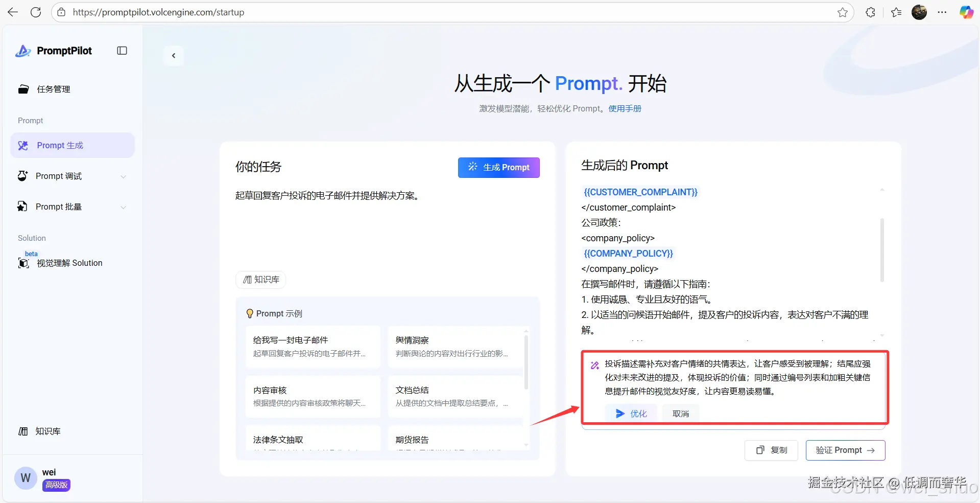Click the wei avatar icon
The image size is (980, 503).
25,477
